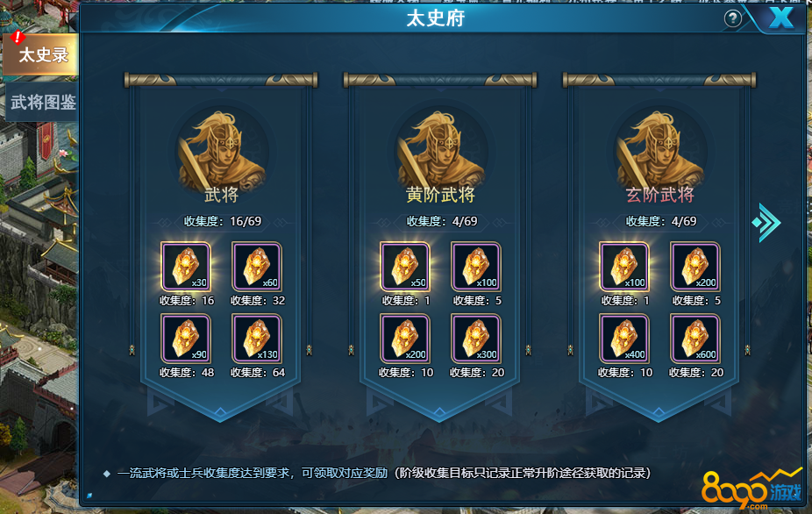
Task: Select the x60 reward gem icon
Action: [x=257, y=267]
